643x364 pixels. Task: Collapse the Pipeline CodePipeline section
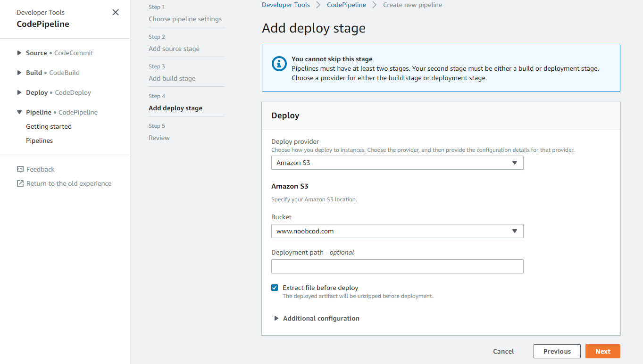coord(19,112)
